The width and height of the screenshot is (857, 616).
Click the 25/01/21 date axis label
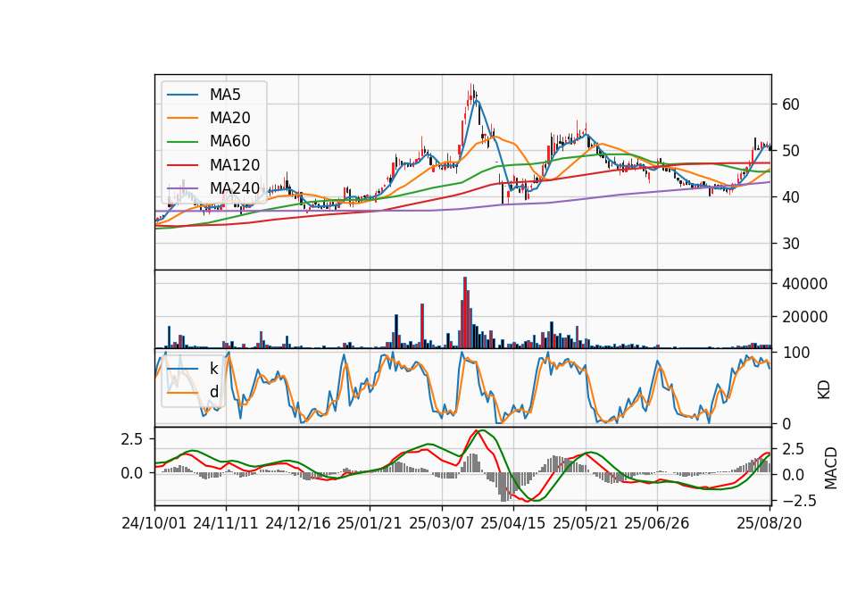pos(370,523)
